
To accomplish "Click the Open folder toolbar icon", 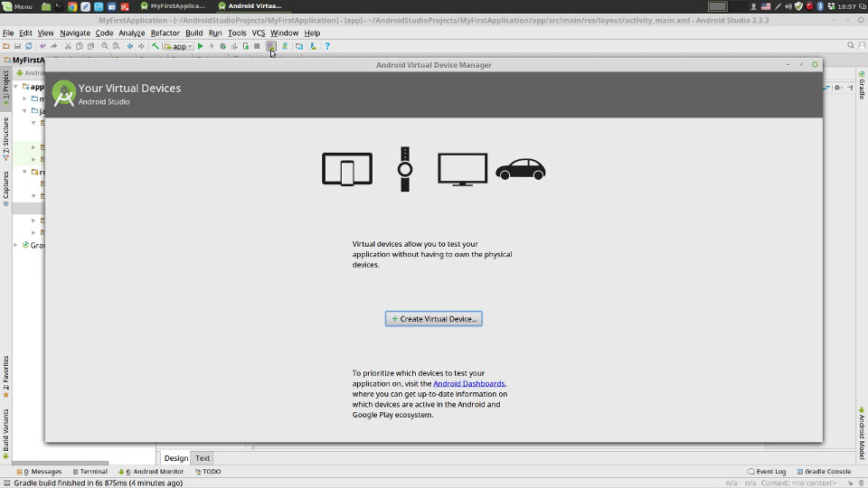I will pos(6,46).
